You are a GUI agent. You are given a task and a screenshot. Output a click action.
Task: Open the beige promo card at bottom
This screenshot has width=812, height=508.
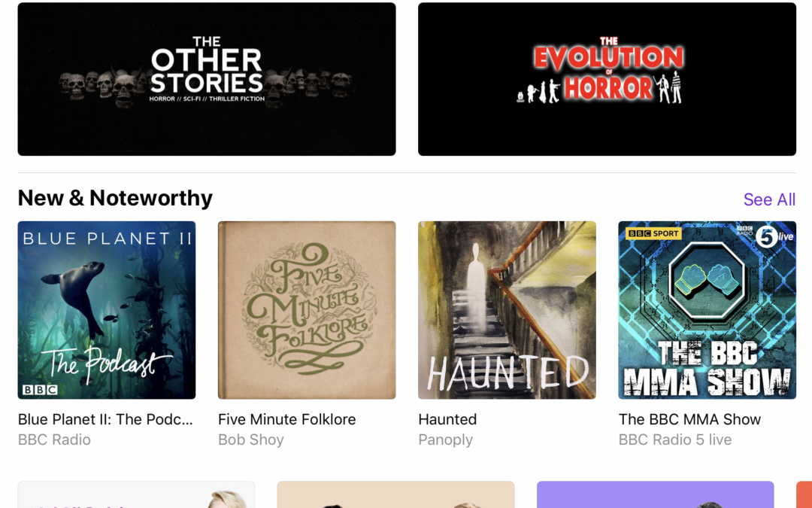pos(395,494)
